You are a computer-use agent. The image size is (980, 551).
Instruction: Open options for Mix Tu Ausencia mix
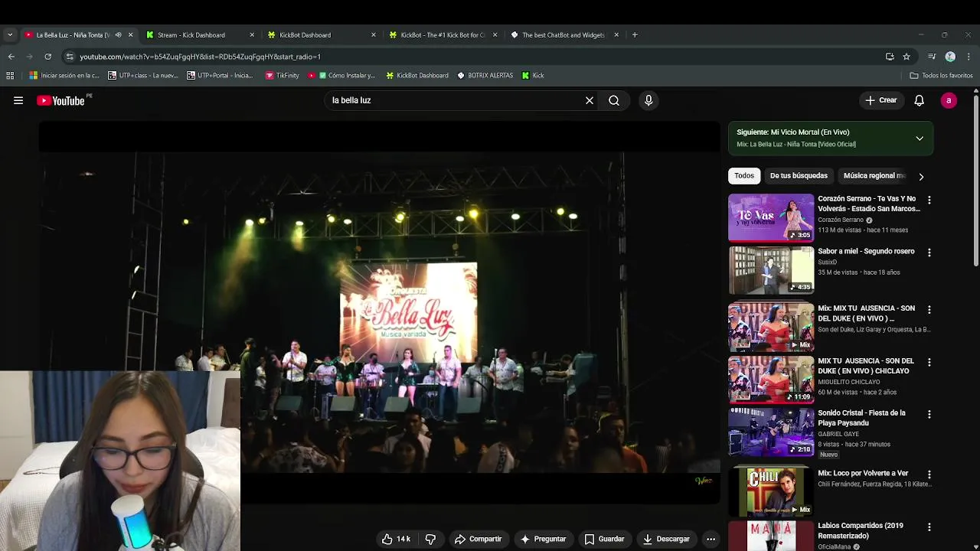[929, 310]
